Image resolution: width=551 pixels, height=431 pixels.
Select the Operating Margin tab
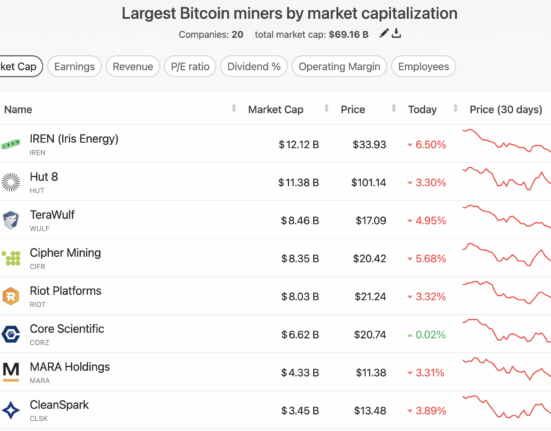pos(339,66)
